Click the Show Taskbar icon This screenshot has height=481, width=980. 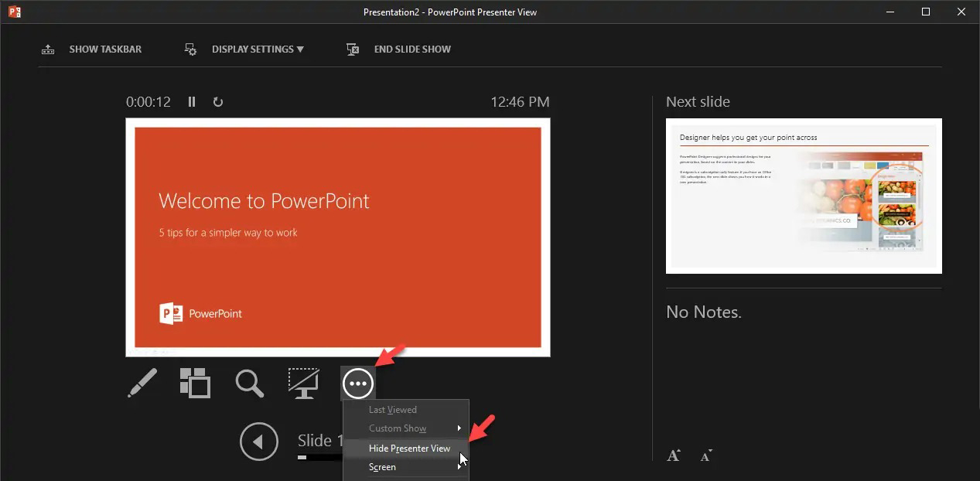tap(48, 49)
